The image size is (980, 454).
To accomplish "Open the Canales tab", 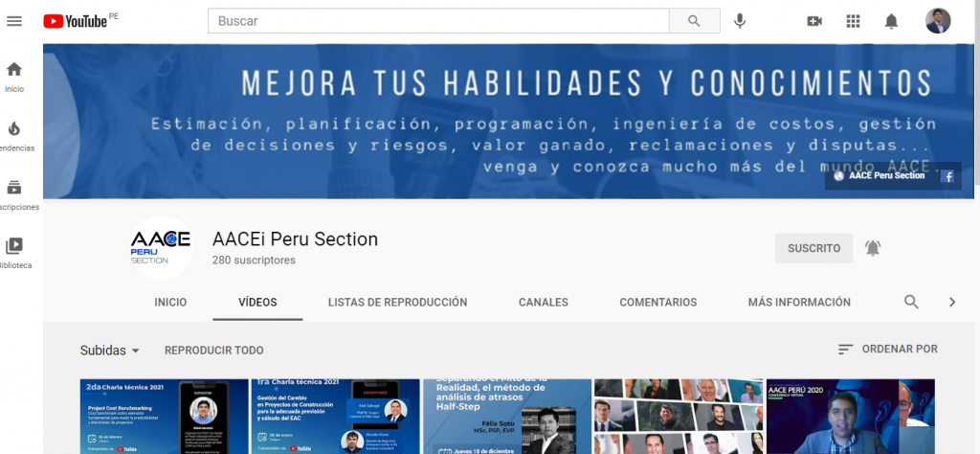I will pos(544,302).
